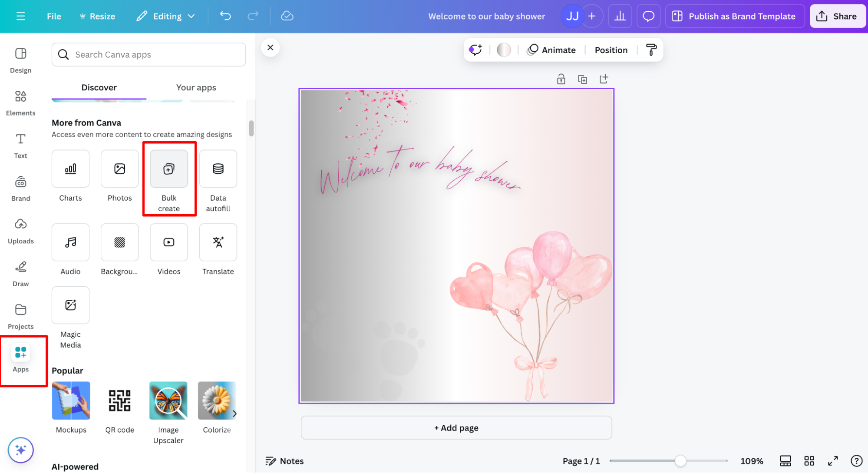The width and height of the screenshot is (868, 473).
Task: Open the Notes panel
Action: click(284, 461)
